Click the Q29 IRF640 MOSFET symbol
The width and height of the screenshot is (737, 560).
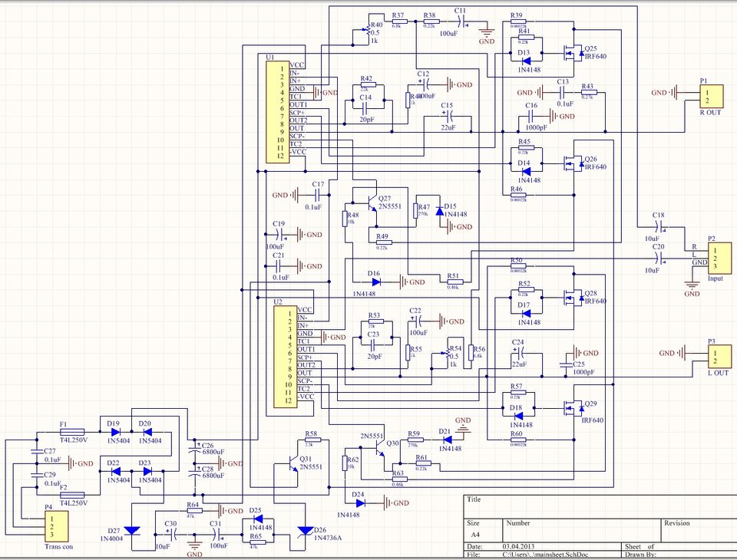coord(574,408)
